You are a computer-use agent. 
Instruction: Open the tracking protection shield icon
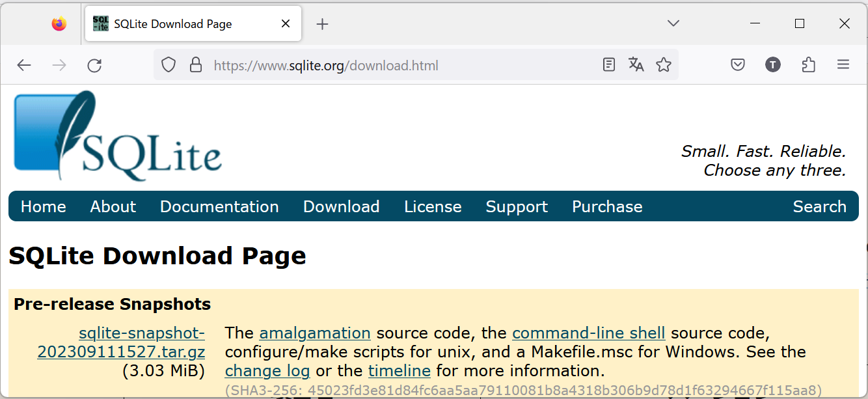click(x=169, y=65)
